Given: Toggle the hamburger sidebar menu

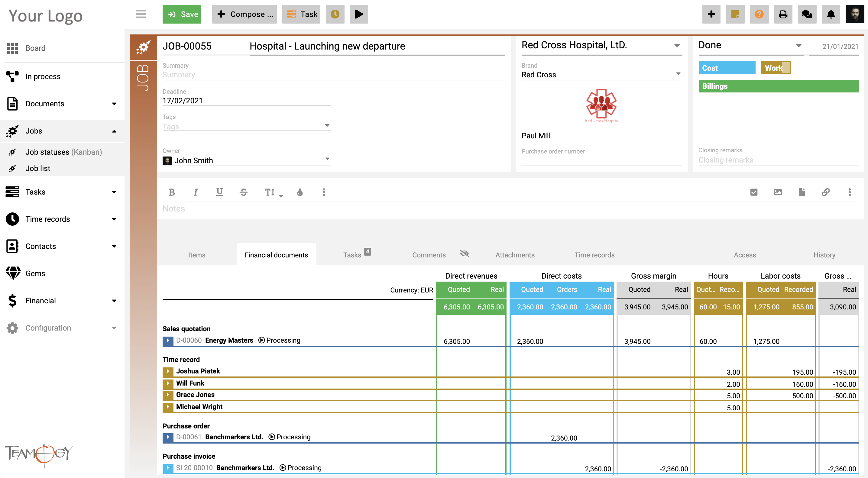Looking at the screenshot, I should point(141,14).
